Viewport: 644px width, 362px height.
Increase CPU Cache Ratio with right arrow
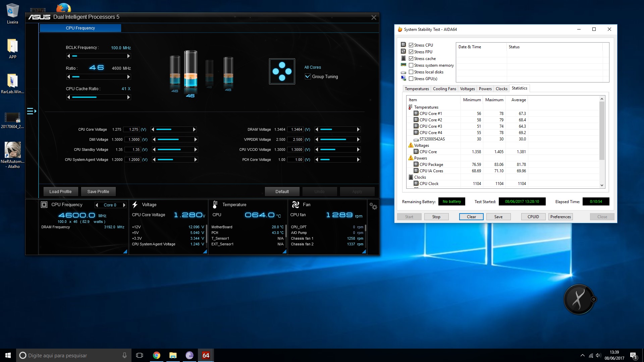point(128,97)
